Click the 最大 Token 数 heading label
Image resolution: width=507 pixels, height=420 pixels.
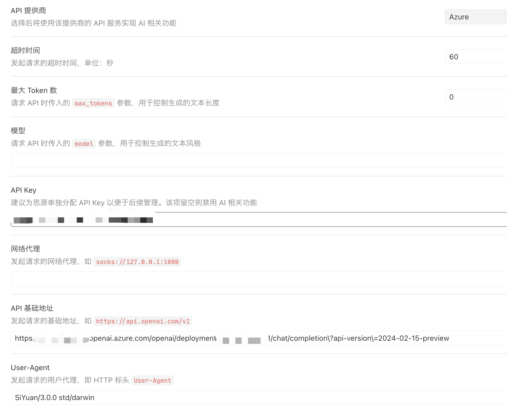click(34, 90)
